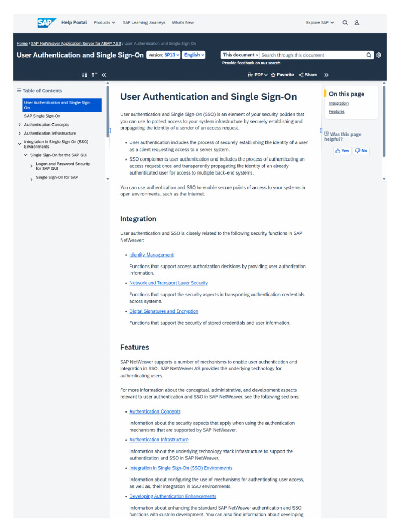Open What's New menu item
The height and width of the screenshot is (532, 399).
[x=183, y=23]
